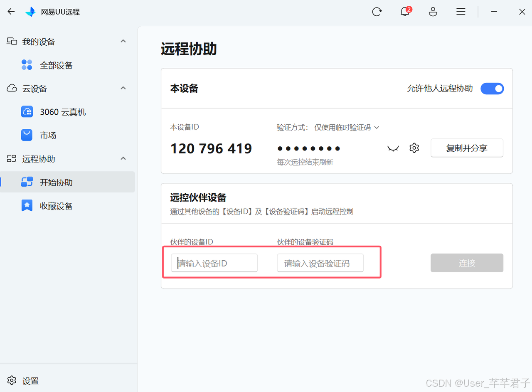532x392 pixels.
Task: Click the settings gear icon at bottom-left
Action: point(12,380)
